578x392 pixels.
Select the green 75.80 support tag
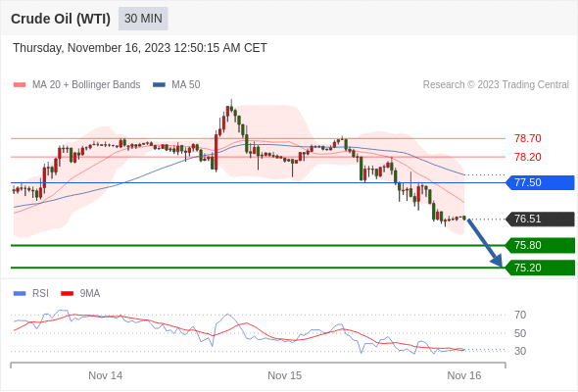coord(540,246)
